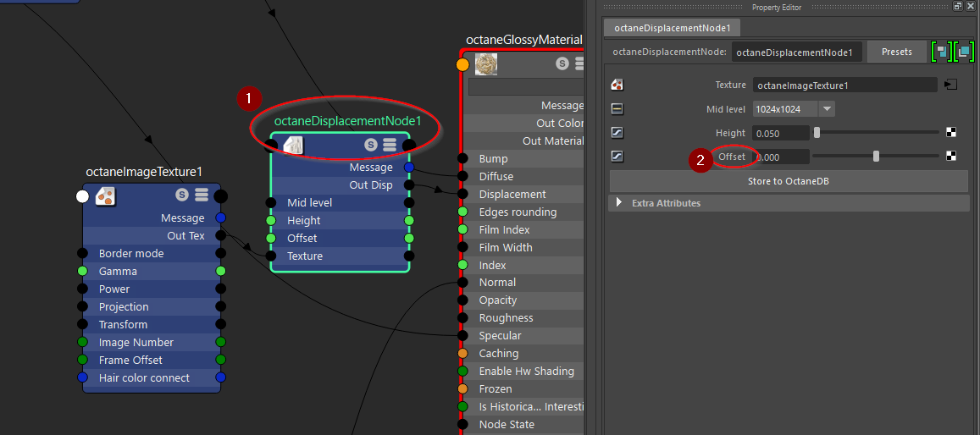980x435 pixels.
Task: Click the Height slider handle
Action: pos(817,132)
